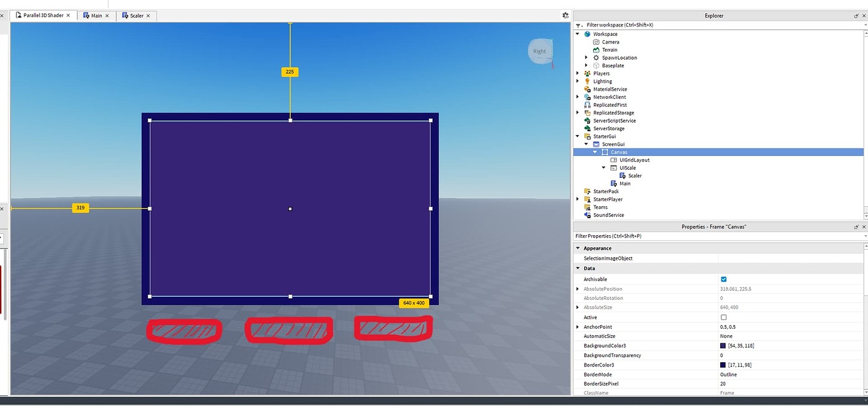Open the viewport settings gear icon
Image resolution: width=868 pixels, height=415 pixels.
coord(564,14)
